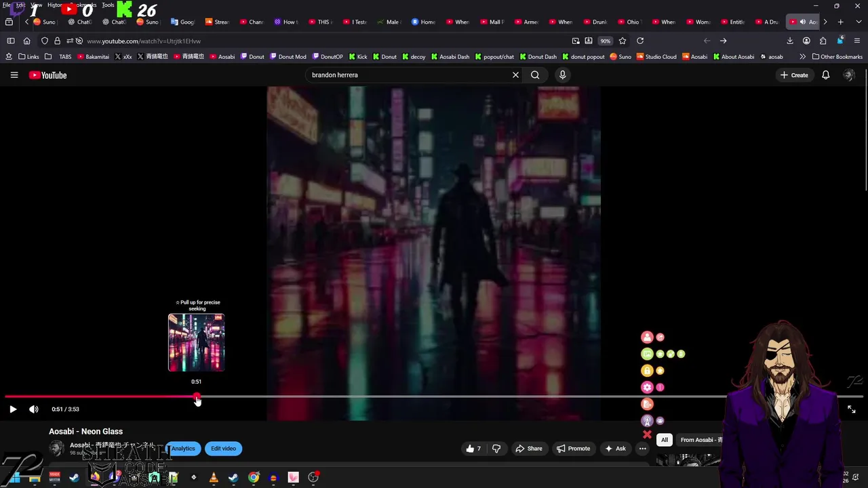
Task: Open VLC cone in the taskbar
Action: 214,478
